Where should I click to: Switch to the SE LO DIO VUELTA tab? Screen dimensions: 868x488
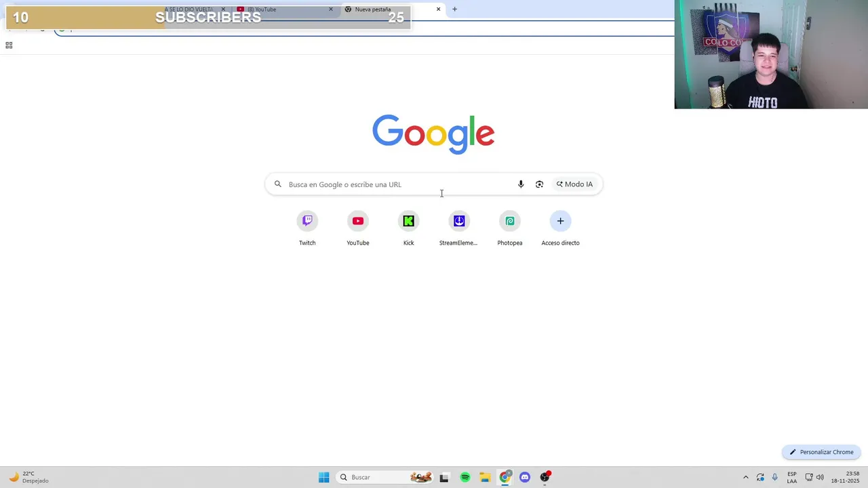click(190, 9)
